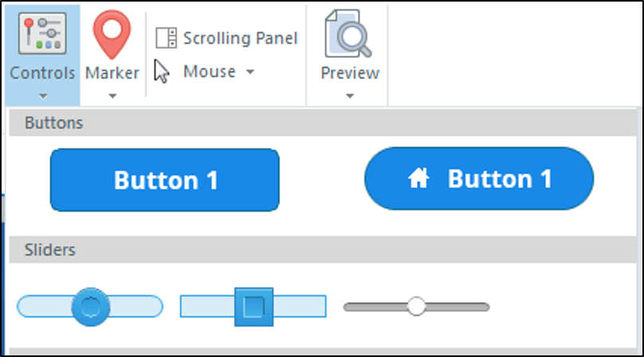Click the red Marker pin icon
Viewport: 644px width, 357px height.
(x=112, y=34)
